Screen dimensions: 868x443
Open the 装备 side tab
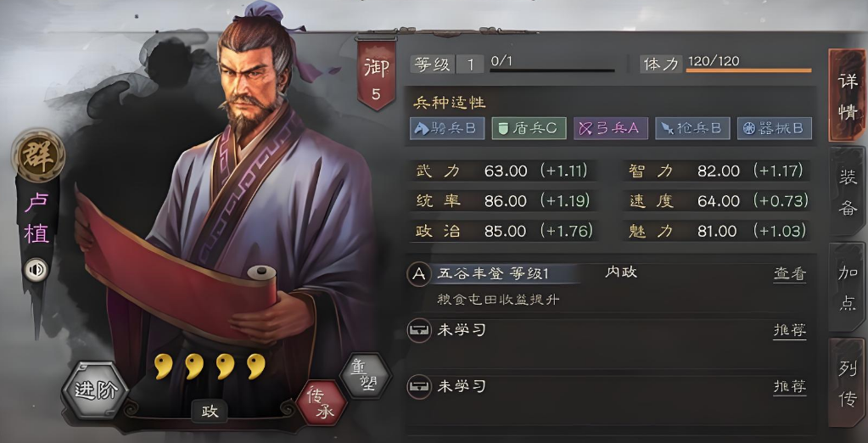tap(847, 192)
